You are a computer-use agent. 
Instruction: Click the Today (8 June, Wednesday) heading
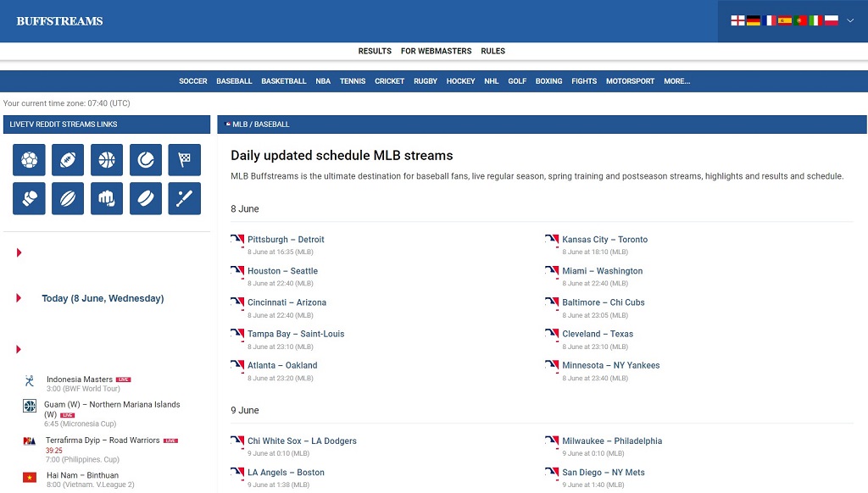click(x=103, y=298)
